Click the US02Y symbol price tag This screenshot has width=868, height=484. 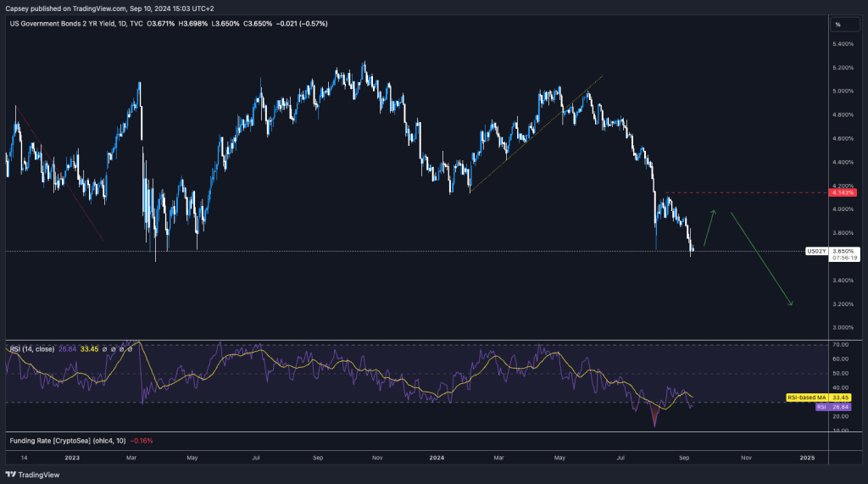tap(815, 251)
